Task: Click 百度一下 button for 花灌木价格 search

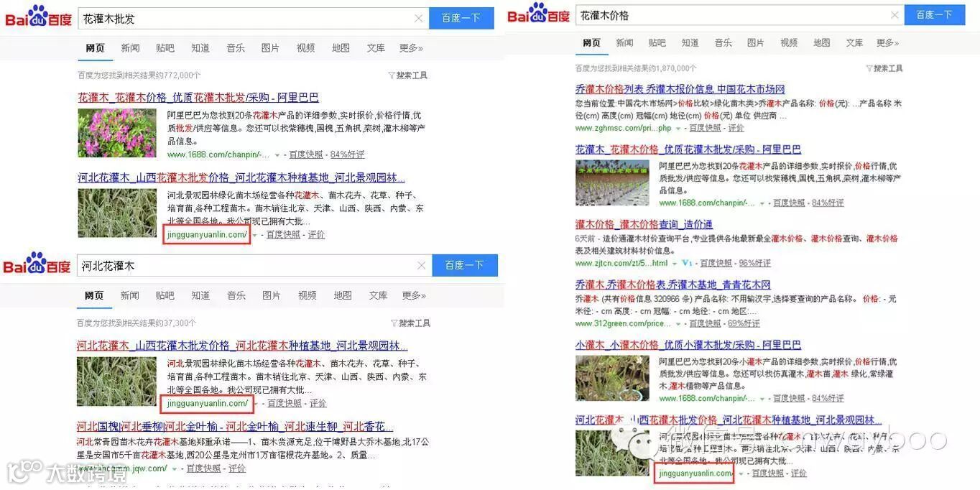Action: click(x=935, y=14)
